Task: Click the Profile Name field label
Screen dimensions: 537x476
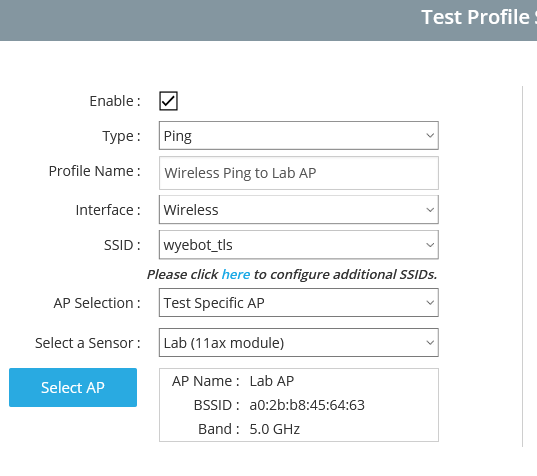Action: tap(95, 171)
